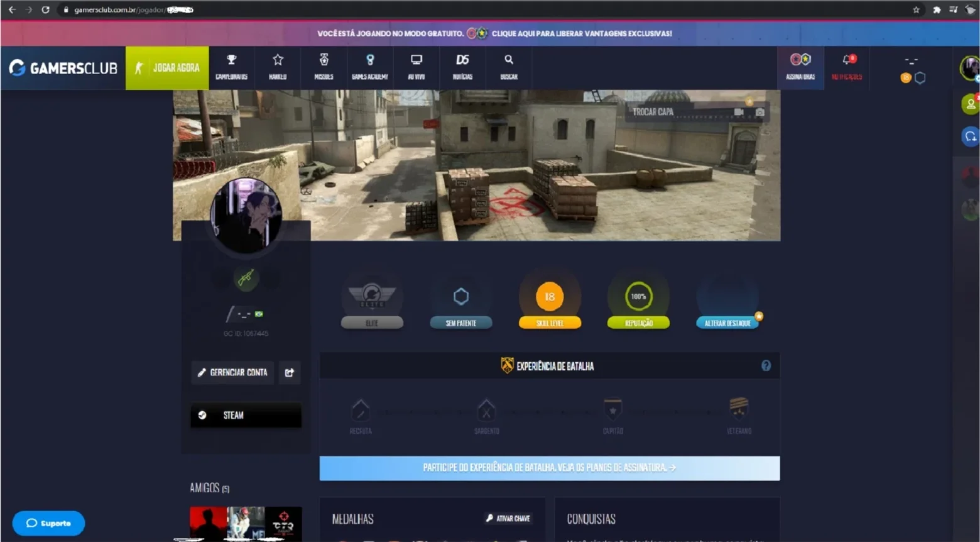Screen dimensions: 980x542
Task: Click the user avatar beside the header
Action: tap(970, 68)
